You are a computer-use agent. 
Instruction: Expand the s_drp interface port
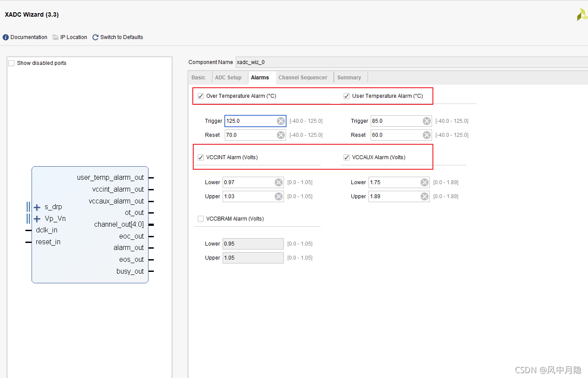point(37,207)
